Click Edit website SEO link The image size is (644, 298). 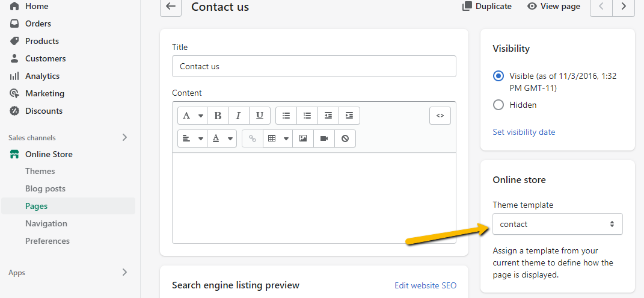[x=425, y=285]
